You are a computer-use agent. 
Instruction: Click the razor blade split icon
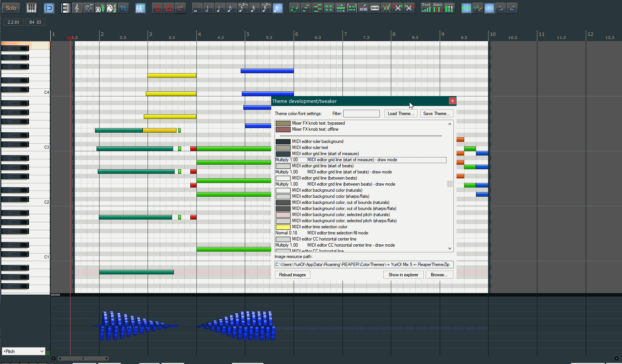point(375,8)
